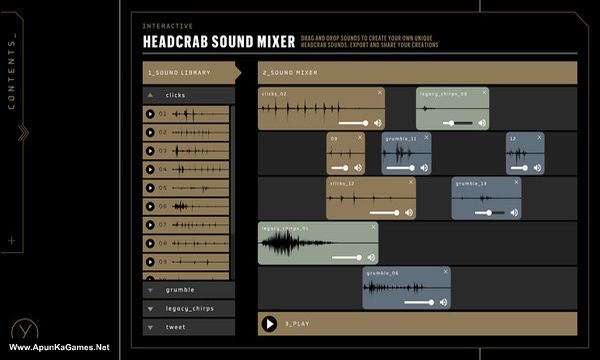
Task: Preview clicks sound 08 with its play icon
Action: (x=150, y=243)
